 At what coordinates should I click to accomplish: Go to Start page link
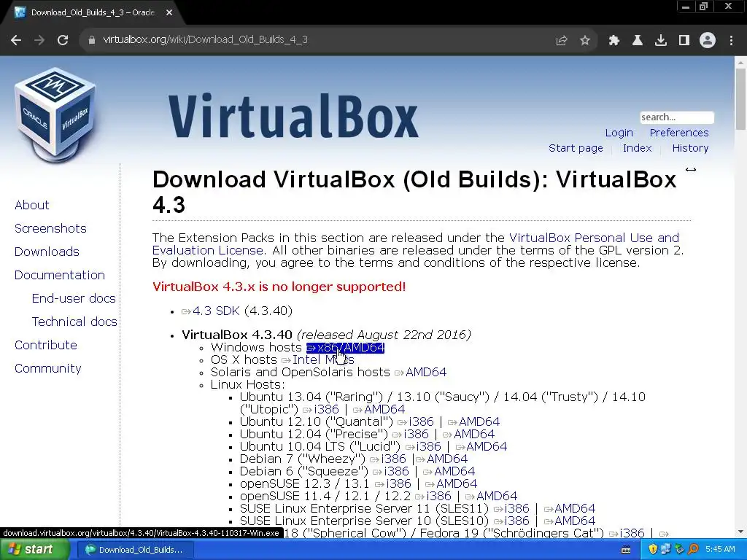click(576, 148)
